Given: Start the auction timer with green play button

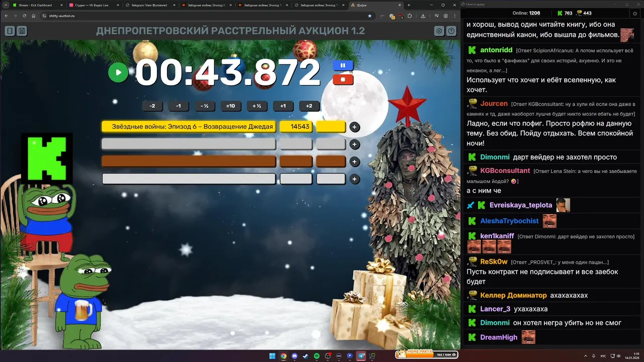Looking at the screenshot, I should coord(118,72).
